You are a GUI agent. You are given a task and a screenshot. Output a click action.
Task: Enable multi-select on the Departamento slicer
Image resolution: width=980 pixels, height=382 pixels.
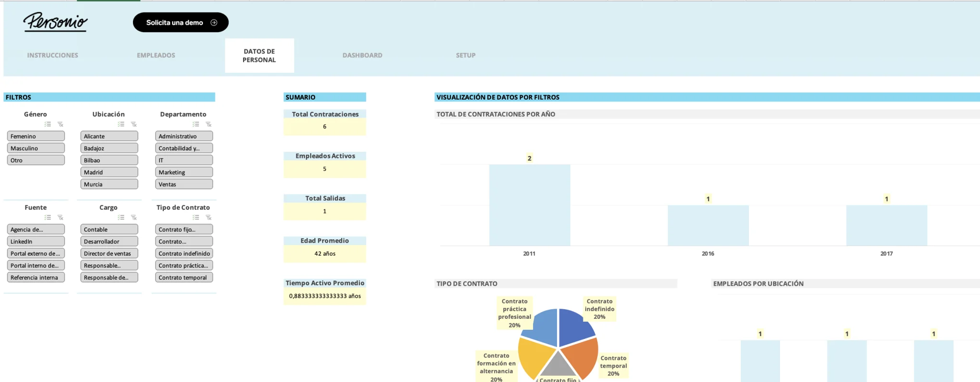tap(196, 124)
